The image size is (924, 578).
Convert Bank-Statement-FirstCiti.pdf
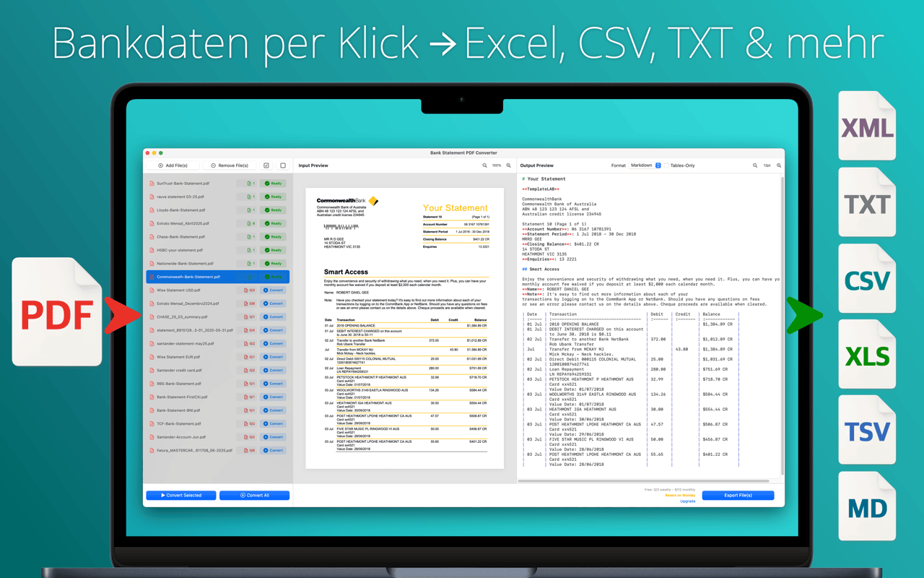click(x=273, y=397)
